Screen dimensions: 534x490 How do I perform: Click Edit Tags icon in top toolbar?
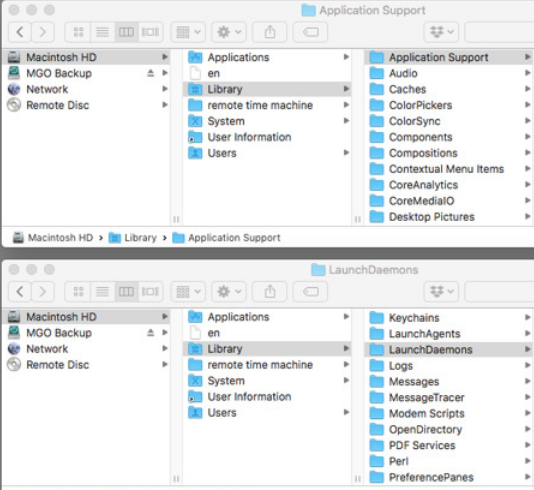pyautogui.click(x=310, y=32)
